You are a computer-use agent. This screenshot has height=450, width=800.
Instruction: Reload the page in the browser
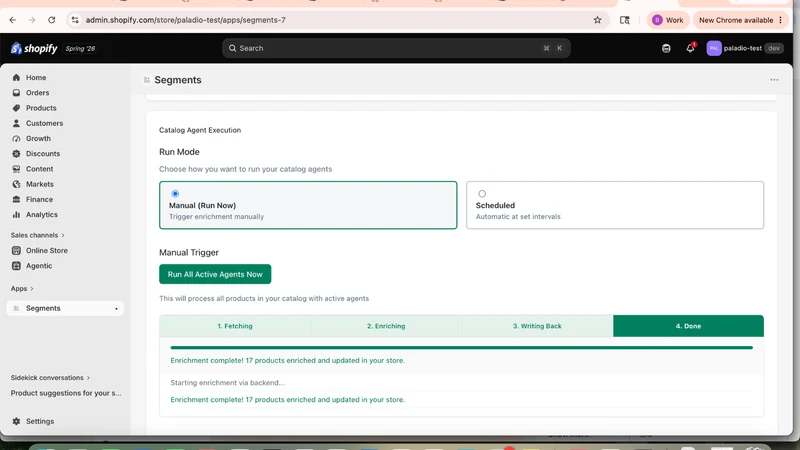click(52, 20)
